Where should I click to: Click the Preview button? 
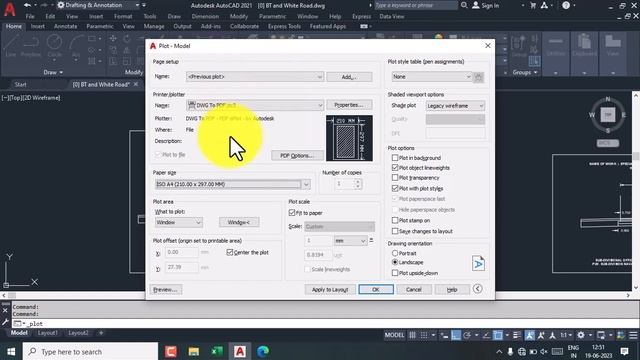166,289
